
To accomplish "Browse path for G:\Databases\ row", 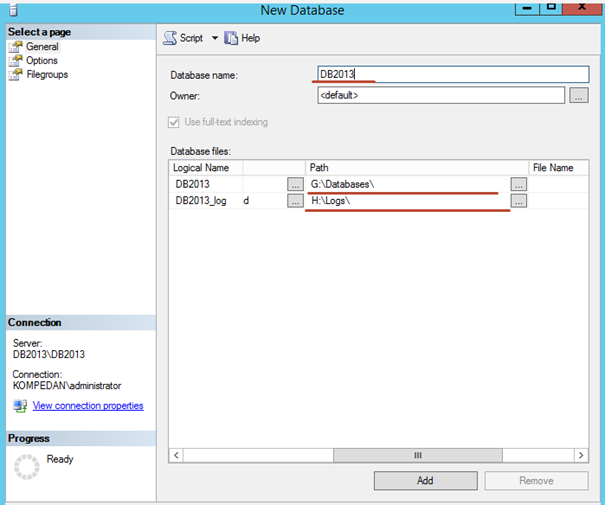I will pyautogui.click(x=518, y=184).
